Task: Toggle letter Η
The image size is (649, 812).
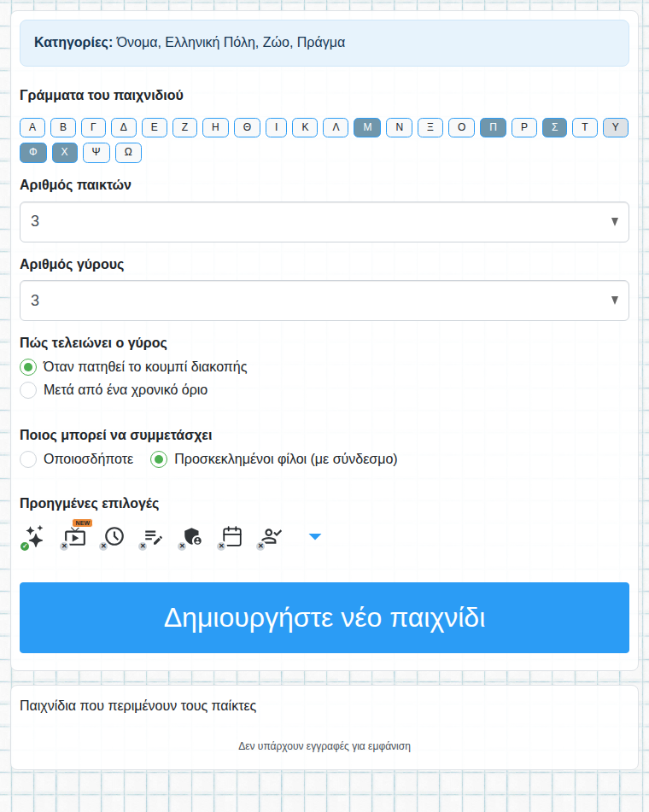Action: coord(215,127)
